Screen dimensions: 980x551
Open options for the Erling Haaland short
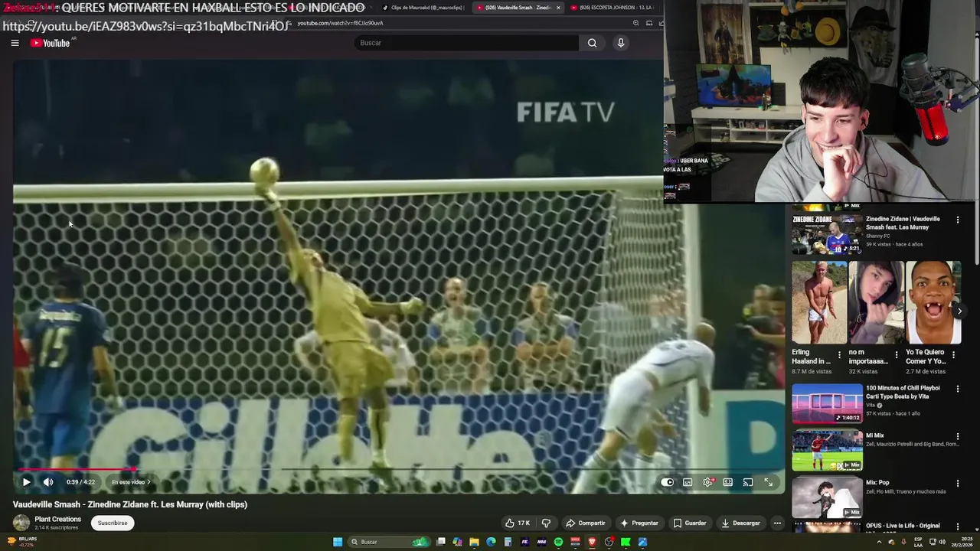pyautogui.click(x=839, y=355)
